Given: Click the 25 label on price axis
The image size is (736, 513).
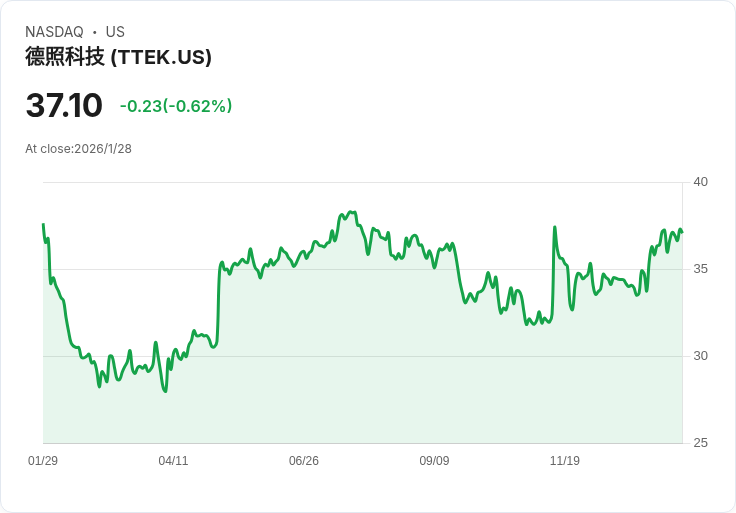Looking at the screenshot, I should click(x=700, y=443).
